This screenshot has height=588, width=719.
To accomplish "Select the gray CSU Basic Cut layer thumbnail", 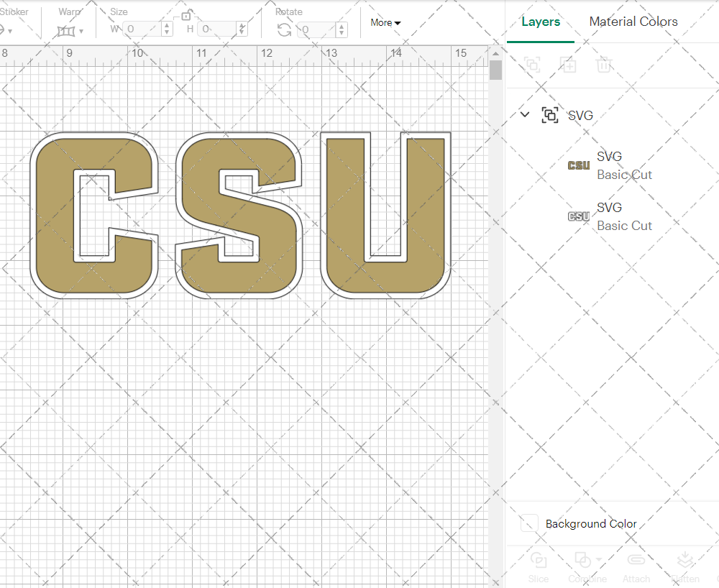I will pos(579,216).
